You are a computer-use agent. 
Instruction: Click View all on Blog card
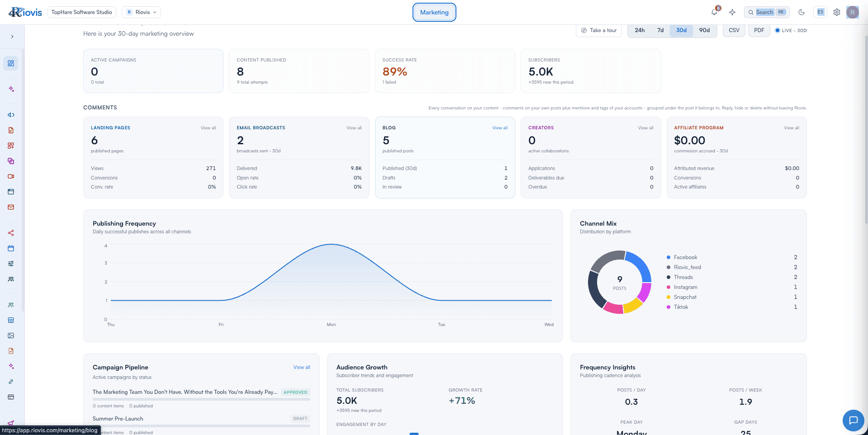(500, 128)
